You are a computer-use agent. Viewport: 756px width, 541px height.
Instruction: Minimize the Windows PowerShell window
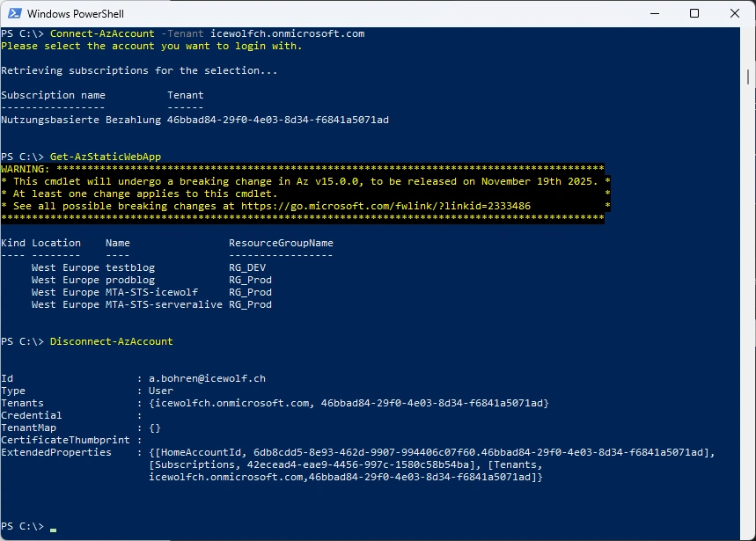(654, 13)
